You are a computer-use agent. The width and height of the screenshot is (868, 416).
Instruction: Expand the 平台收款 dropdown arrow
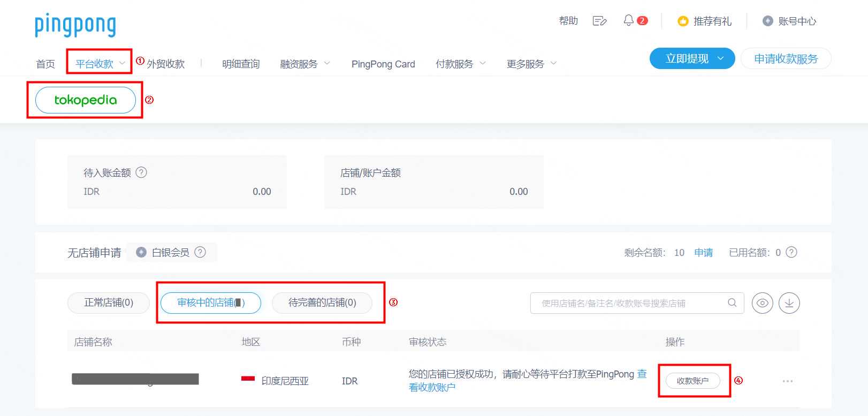(123, 63)
